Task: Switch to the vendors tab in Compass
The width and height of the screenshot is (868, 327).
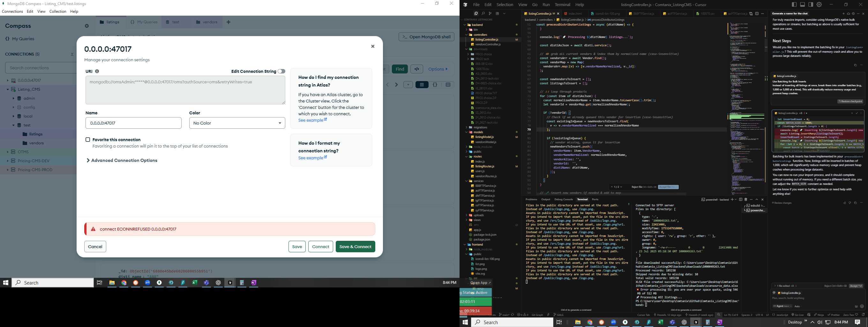Action: 206,22
